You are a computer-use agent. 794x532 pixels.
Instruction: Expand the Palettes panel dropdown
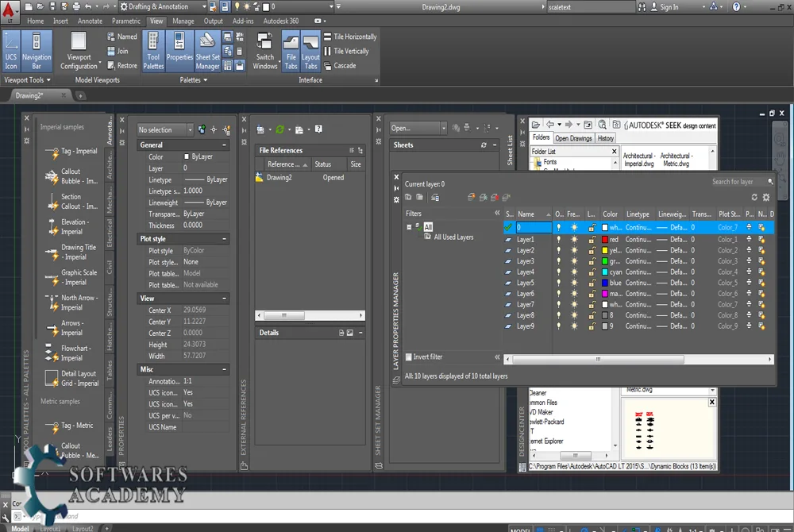point(194,80)
